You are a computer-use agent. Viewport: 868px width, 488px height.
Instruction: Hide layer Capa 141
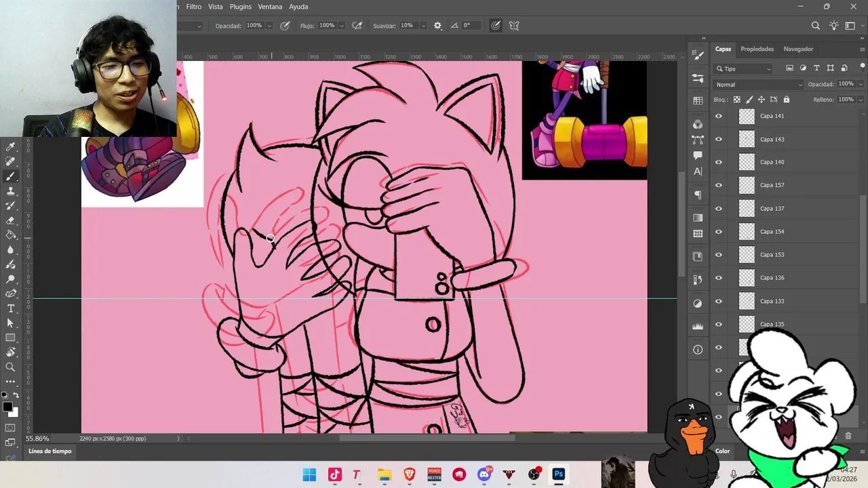719,116
